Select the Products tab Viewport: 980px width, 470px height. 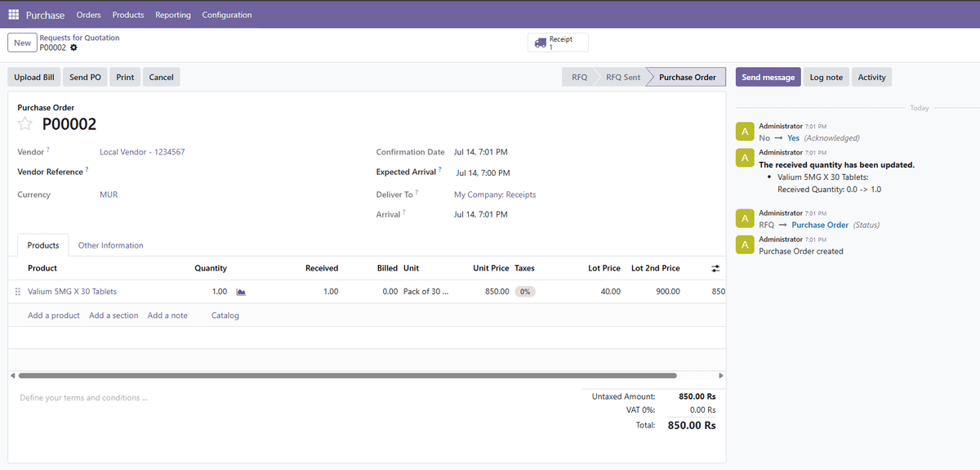pyautogui.click(x=43, y=245)
